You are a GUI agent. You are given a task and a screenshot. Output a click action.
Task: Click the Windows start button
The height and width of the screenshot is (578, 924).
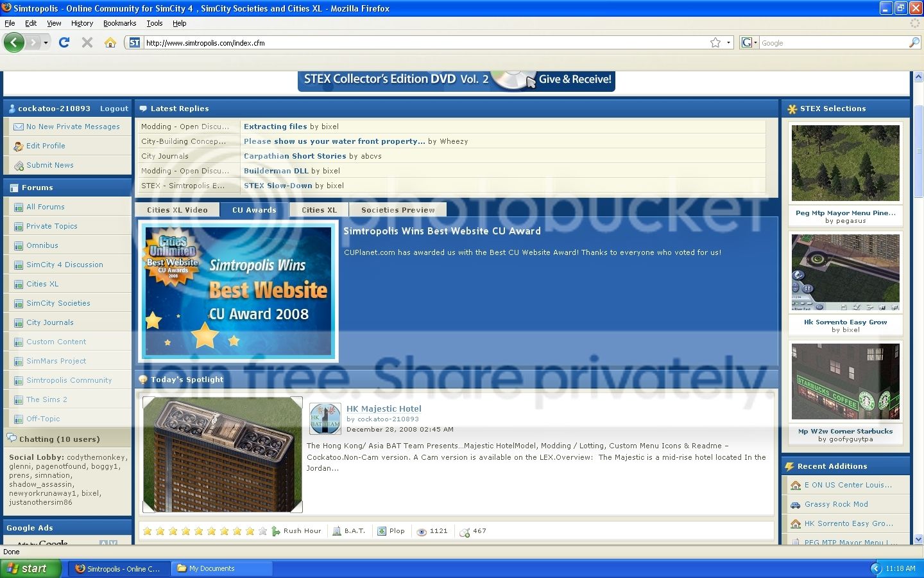coord(31,568)
